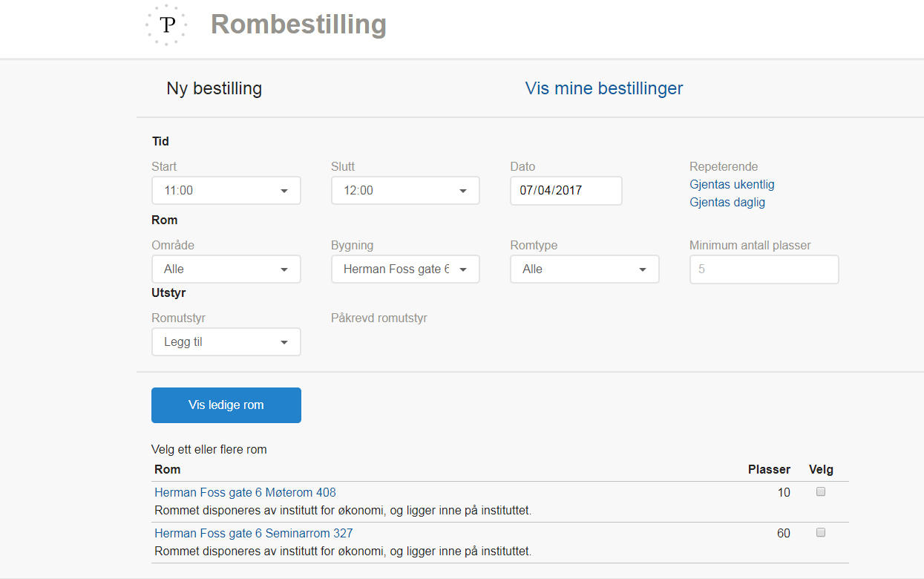Open the Bygning dropdown showing Herman Foss gate
The width and height of the screenshot is (924, 579).
[x=404, y=269]
